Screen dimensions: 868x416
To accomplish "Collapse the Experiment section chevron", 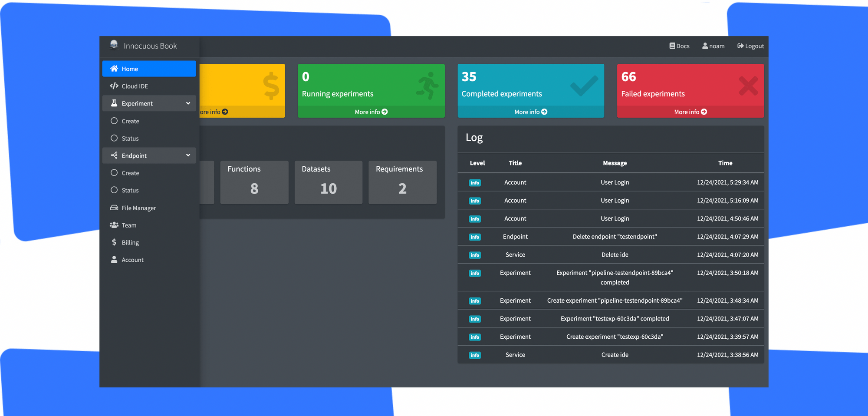I will click(x=188, y=103).
